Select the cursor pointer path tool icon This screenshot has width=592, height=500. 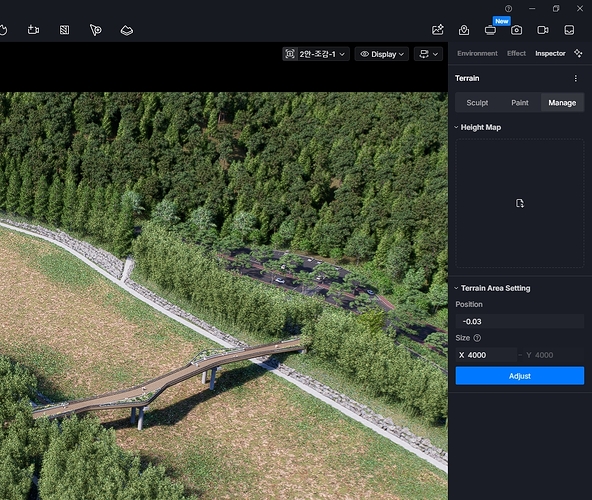coord(96,30)
